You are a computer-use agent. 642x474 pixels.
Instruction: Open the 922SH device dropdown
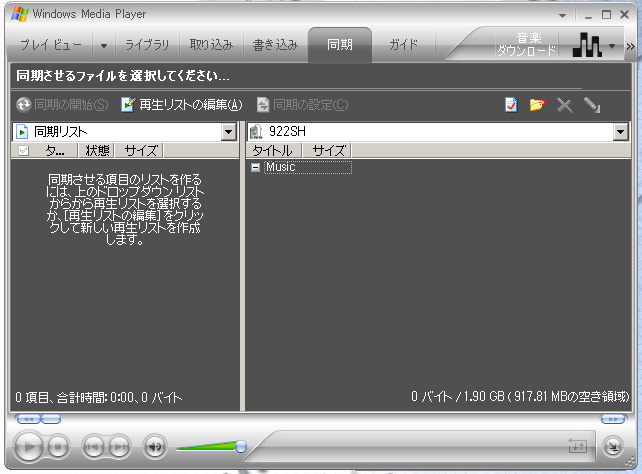point(621,132)
